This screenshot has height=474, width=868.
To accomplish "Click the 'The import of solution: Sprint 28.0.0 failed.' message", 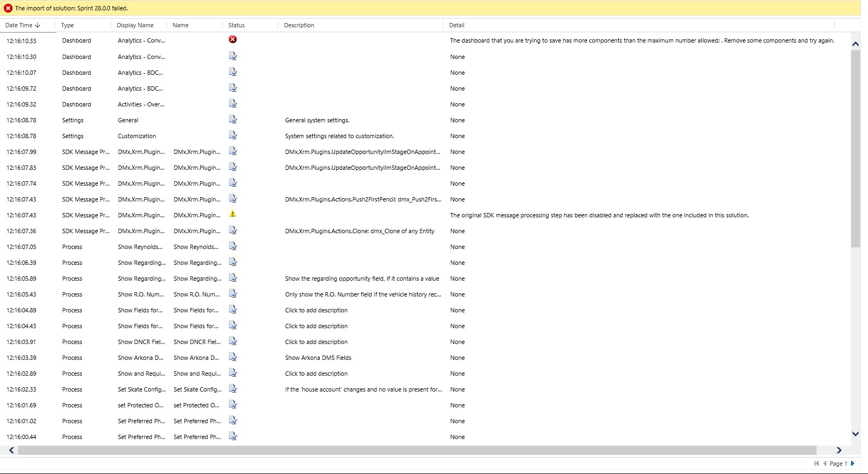I will pyautogui.click(x=71, y=8).
